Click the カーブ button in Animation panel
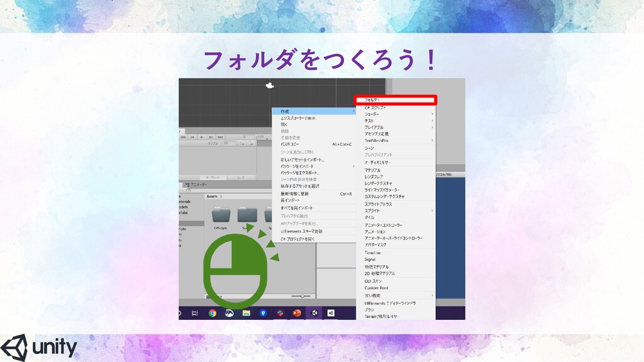This screenshot has width=644, height=362. tap(241, 178)
